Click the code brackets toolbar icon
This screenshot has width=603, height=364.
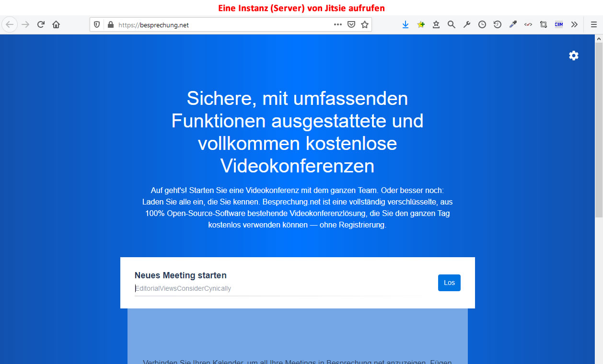(x=528, y=24)
